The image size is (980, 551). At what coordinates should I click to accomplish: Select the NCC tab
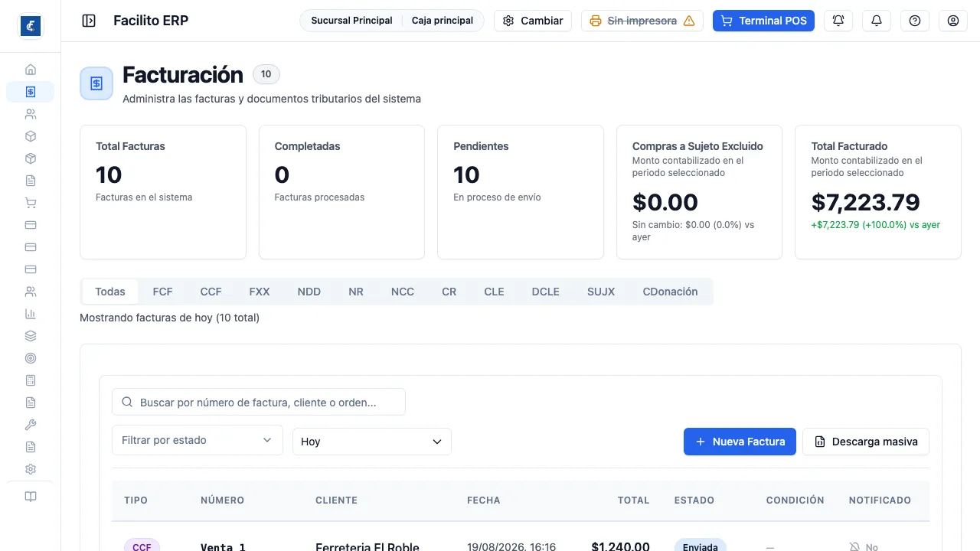click(x=403, y=292)
